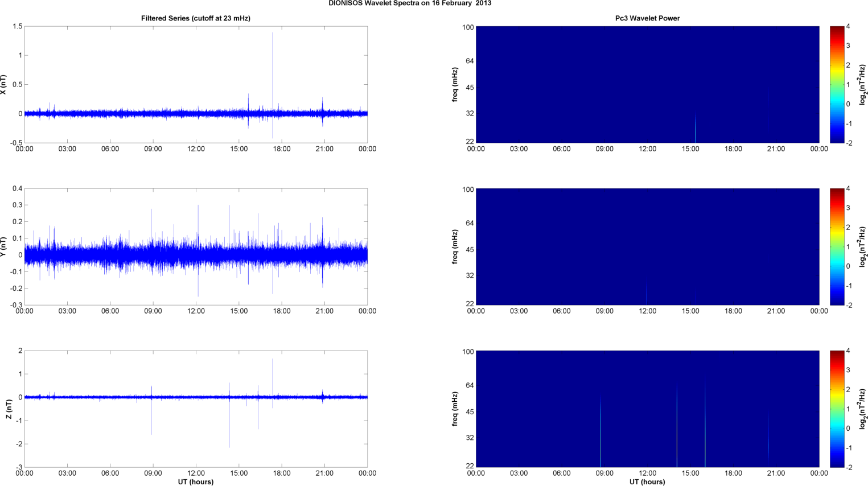Click the "Z (nT)" axis label
Screen dimensions: 868x486
9,409
